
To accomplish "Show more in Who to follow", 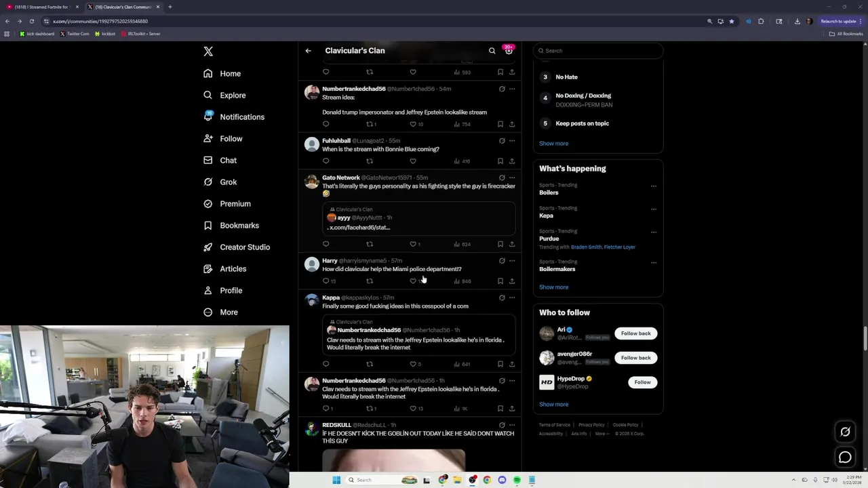I will pos(554,405).
